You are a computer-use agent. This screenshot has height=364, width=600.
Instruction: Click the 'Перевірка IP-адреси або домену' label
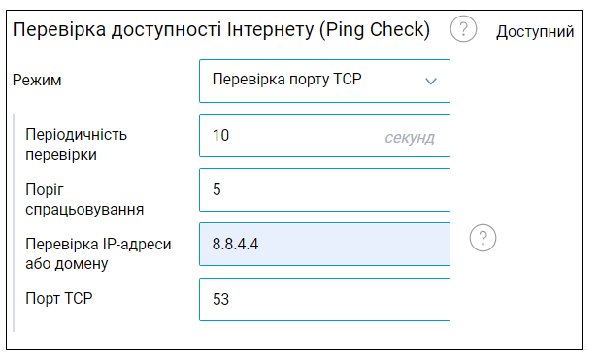(x=98, y=253)
